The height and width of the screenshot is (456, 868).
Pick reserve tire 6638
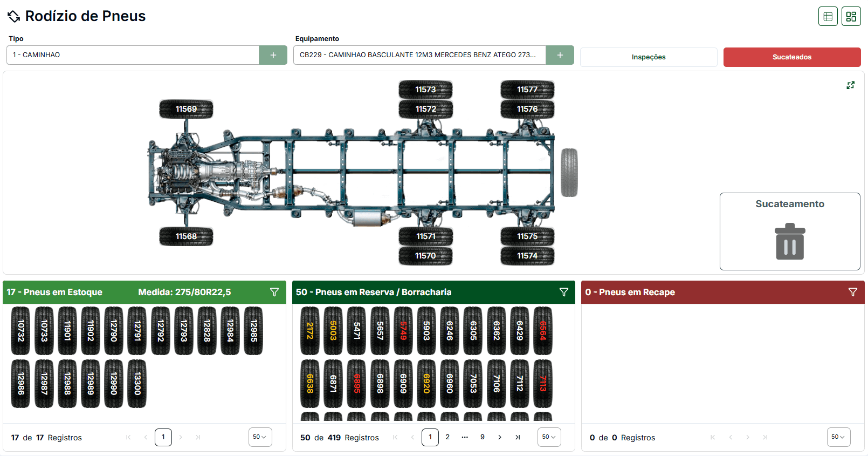pos(310,384)
